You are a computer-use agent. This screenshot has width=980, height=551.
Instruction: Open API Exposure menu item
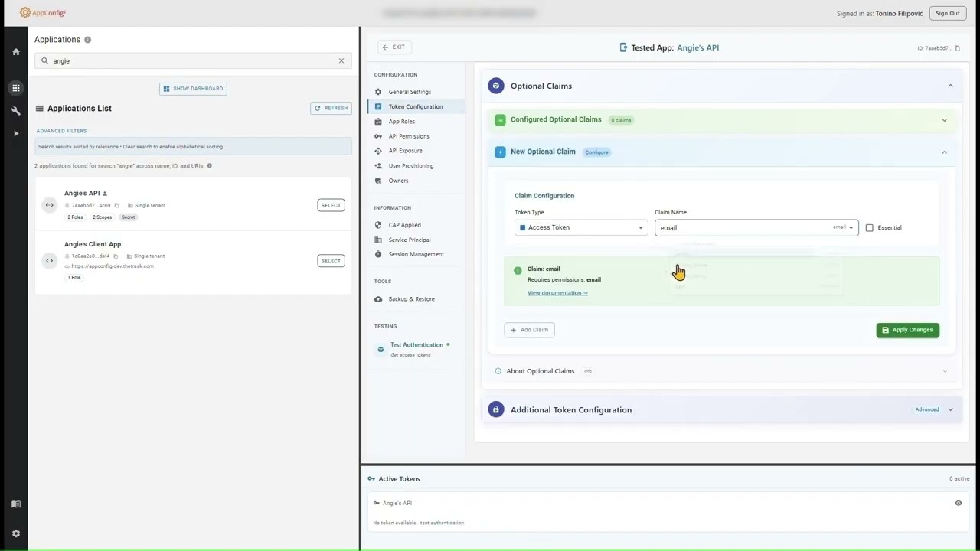coord(405,151)
